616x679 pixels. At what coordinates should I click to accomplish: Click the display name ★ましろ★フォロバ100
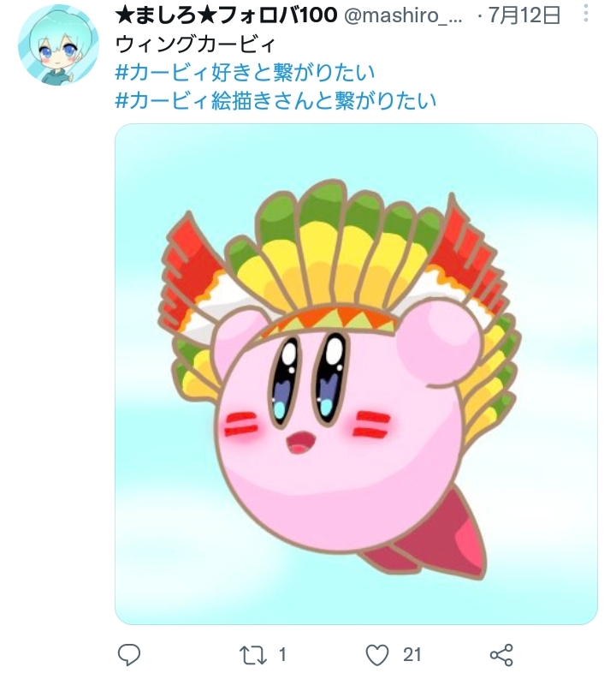(226, 15)
